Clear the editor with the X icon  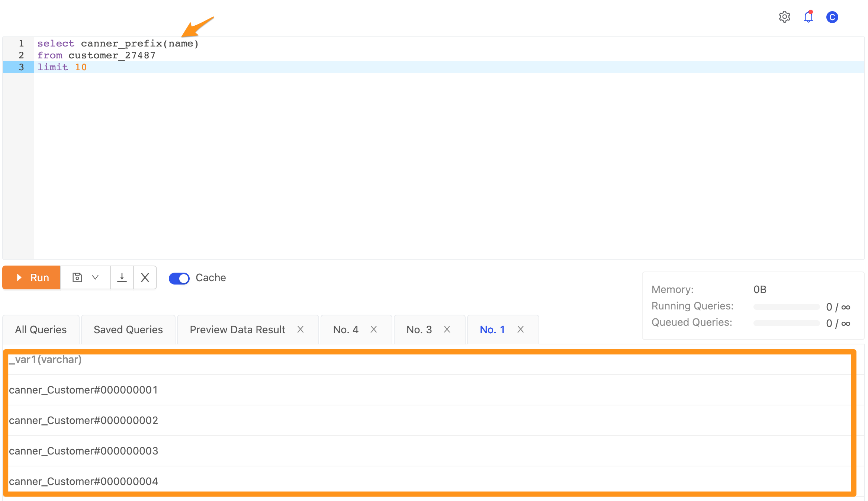coord(145,277)
